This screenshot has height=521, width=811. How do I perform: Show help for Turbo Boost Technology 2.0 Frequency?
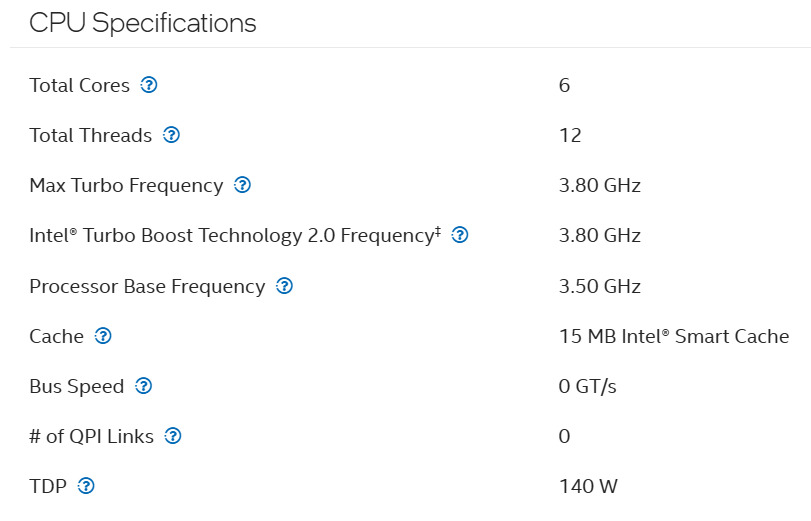point(460,235)
